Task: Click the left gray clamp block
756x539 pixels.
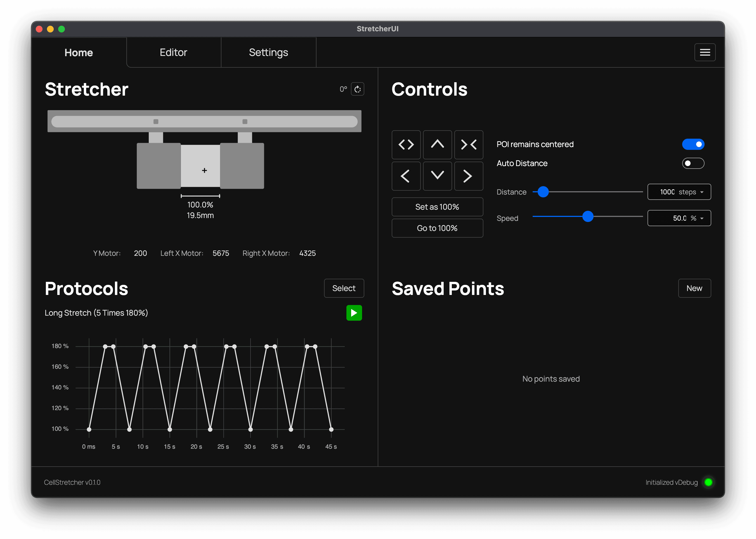Action: 159,166
